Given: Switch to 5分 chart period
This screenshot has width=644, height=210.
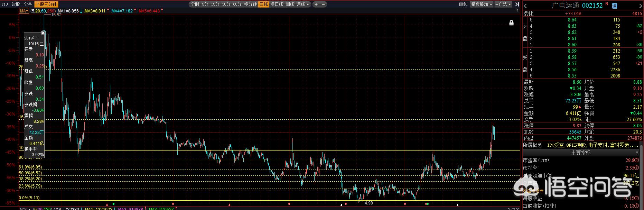Looking at the screenshot, I should 205,4.
